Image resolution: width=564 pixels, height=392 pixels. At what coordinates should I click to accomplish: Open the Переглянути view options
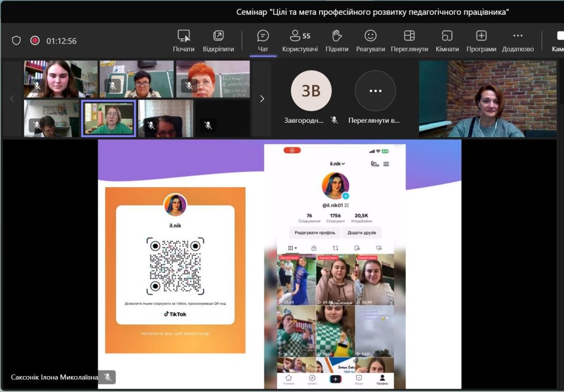[x=409, y=41]
